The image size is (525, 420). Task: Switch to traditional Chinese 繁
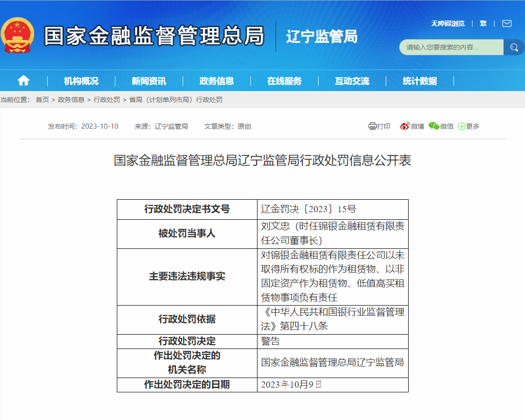click(x=483, y=23)
